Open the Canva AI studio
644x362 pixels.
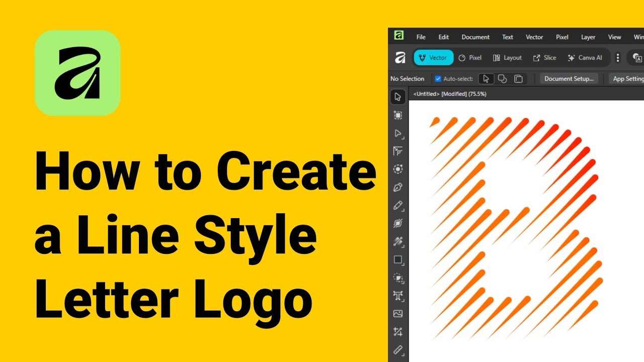point(585,58)
